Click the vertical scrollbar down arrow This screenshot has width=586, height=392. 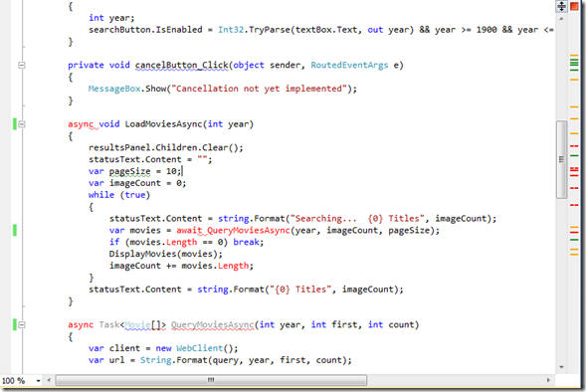coord(561,367)
